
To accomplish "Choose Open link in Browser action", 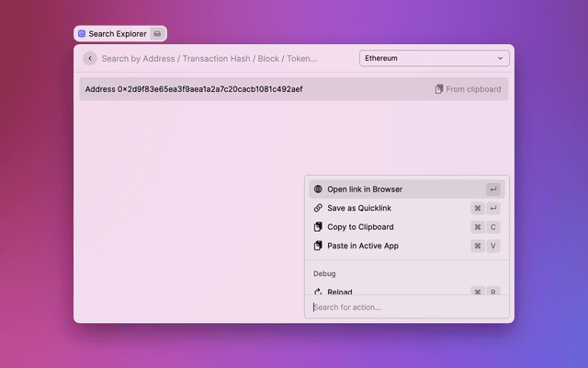I will [365, 190].
